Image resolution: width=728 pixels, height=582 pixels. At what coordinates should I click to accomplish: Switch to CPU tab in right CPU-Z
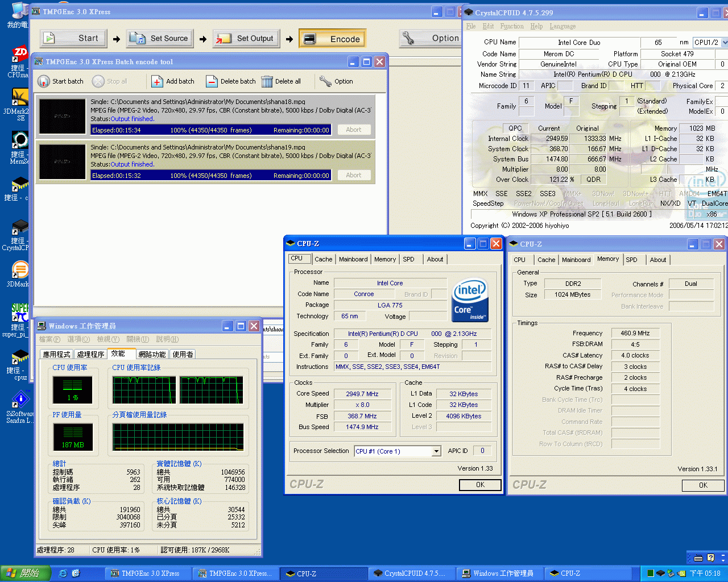(520, 260)
